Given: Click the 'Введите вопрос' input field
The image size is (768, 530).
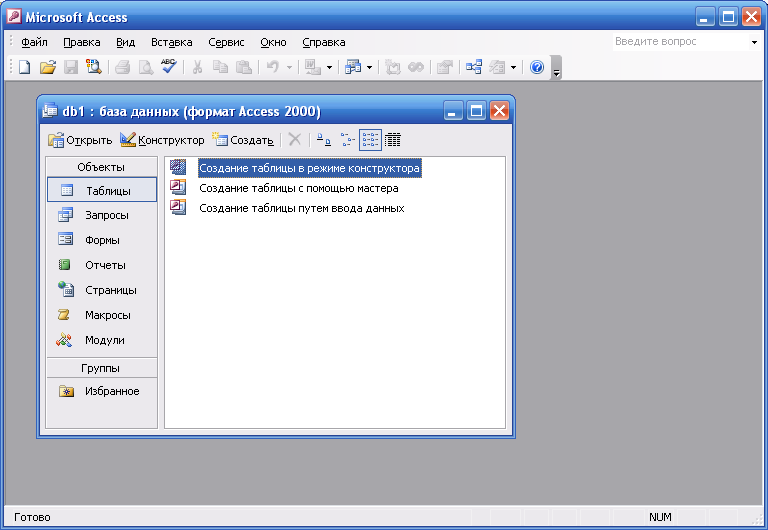Looking at the screenshot, I should pyautogui.click(x=680, y=42).
